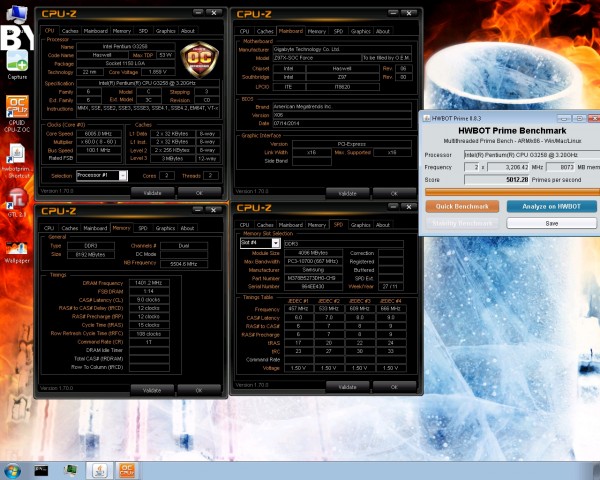Select Module Size 4096 MBytes value
Screen dimensions: 600x480
pyautogui.click(x=313, y=253)
